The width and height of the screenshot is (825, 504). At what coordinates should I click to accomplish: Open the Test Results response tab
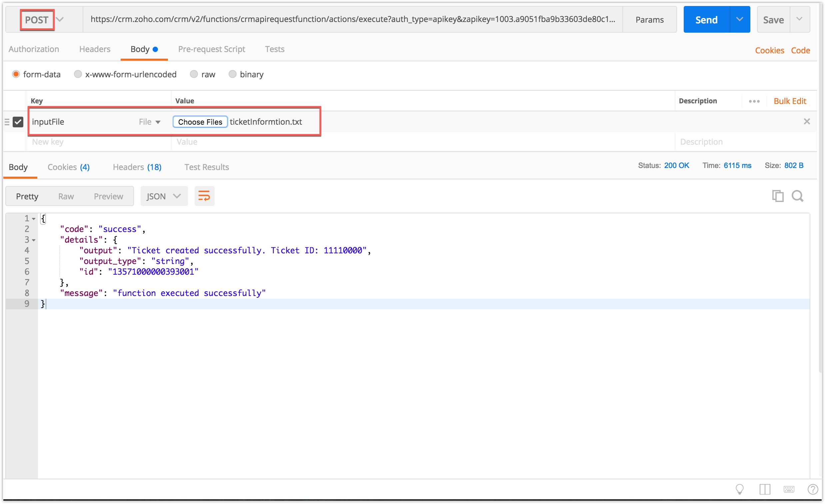point(207,167)
